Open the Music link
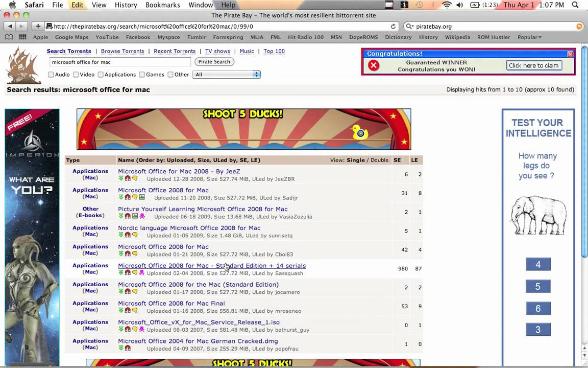This screenshot has height=368, width=588. coord(247,51)
